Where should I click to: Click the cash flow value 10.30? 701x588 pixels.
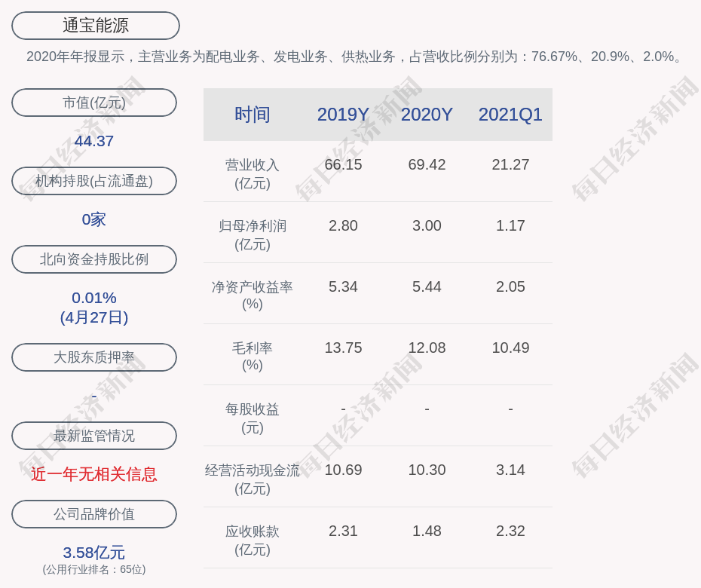click(427, 470)
